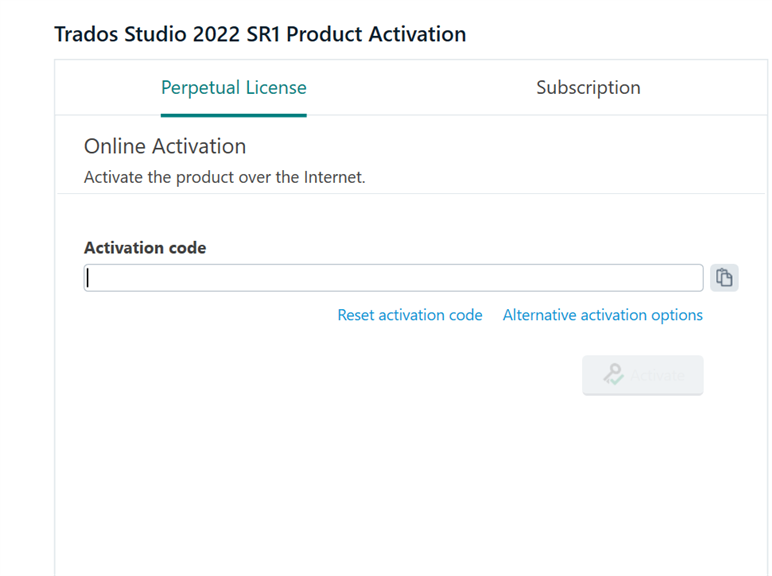The image size is (772, 576).
Task: Click the word 'Internet' in the description
Action: pos(334,177)
